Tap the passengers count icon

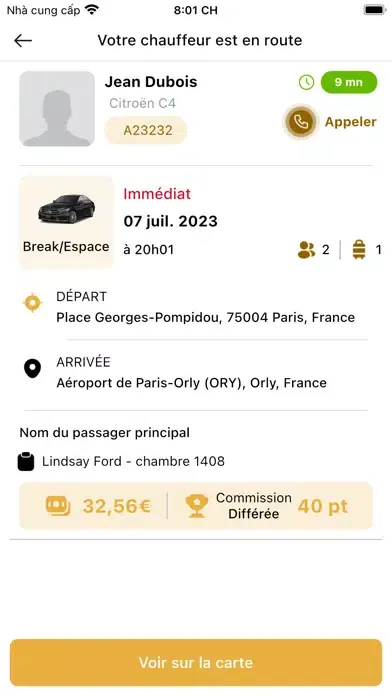pos(306,249)
